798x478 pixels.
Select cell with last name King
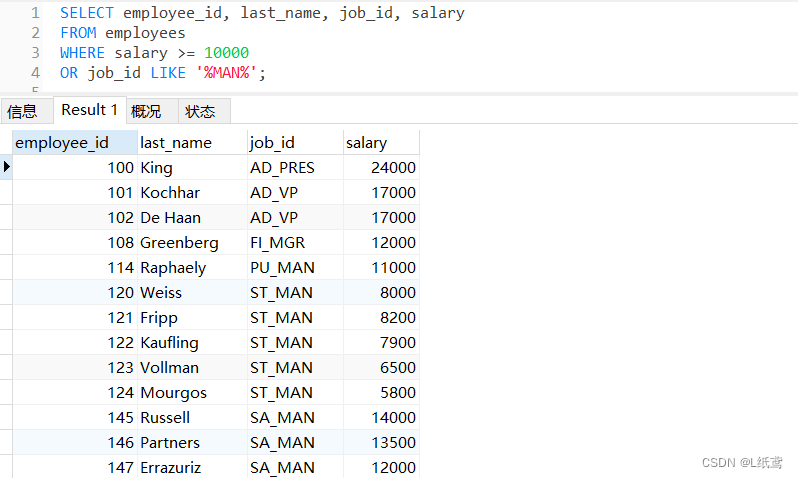tap(192, 167)
